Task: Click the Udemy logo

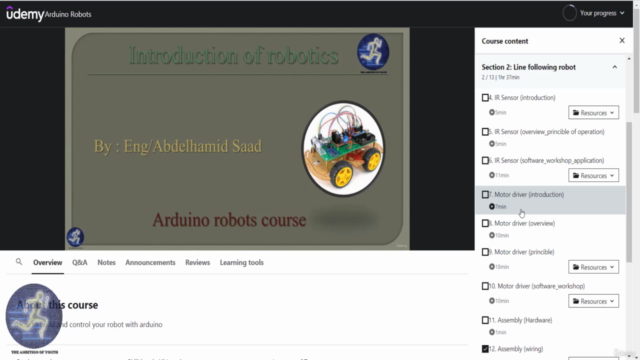Action: pos(24,14)
